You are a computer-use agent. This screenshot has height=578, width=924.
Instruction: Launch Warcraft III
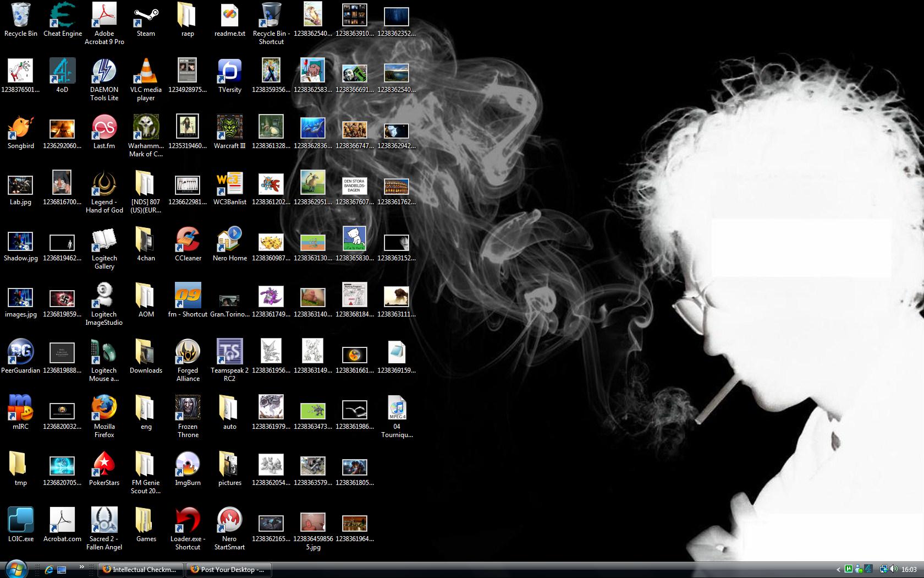[229, 127]
